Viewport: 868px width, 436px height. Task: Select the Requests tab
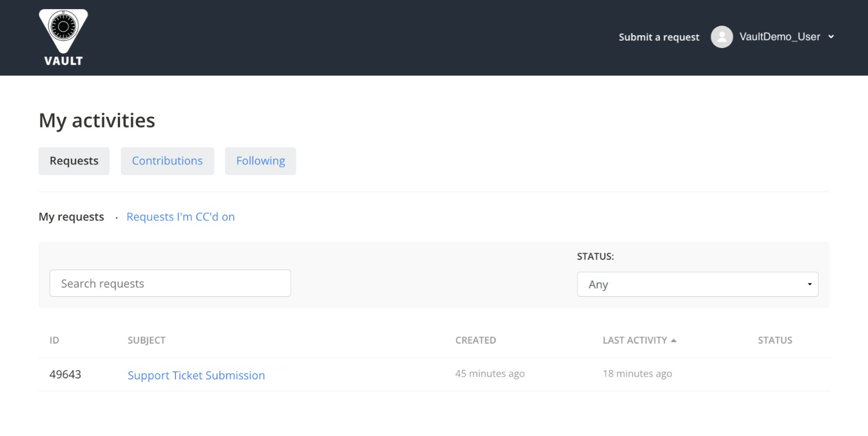[x=74, y=161]
